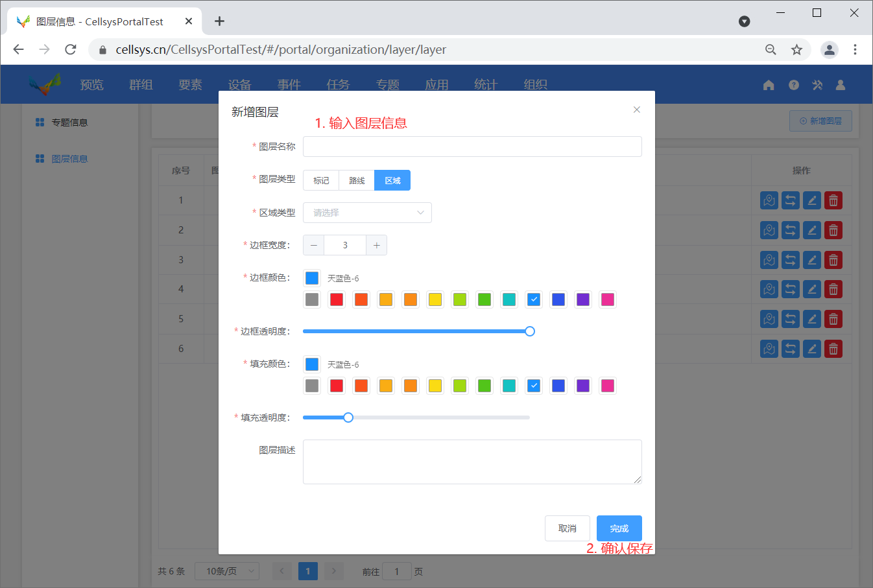Pick the yellow 填充颜色 swatch
The height and width of the screenshot is (588, 873).
435,386
